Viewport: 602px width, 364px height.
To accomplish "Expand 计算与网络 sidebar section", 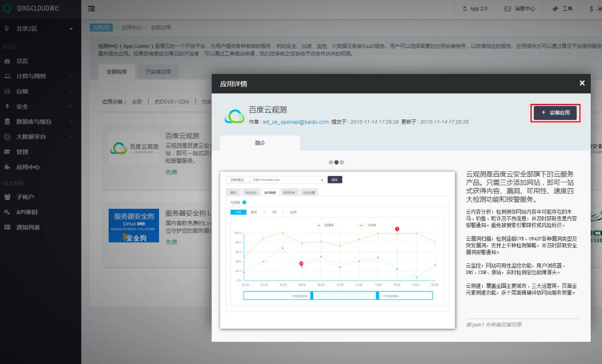I will (x=40, y=76).
